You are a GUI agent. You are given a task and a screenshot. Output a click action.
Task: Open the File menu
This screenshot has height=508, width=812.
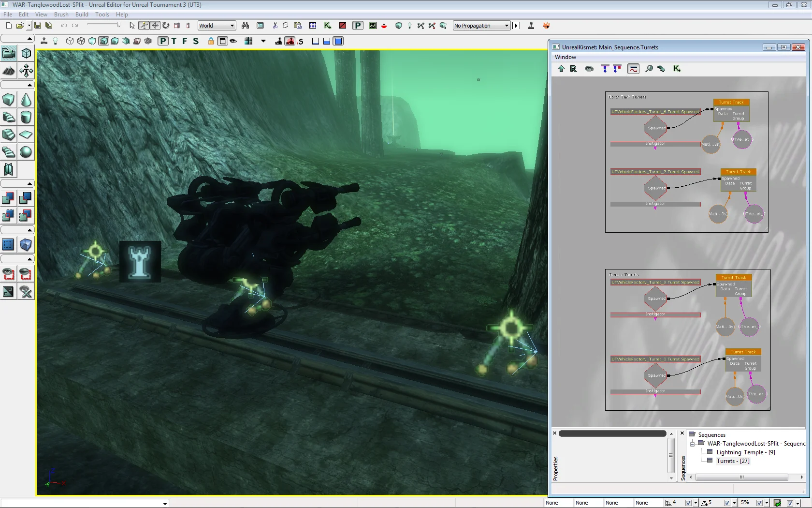click(x=8, y=15)
